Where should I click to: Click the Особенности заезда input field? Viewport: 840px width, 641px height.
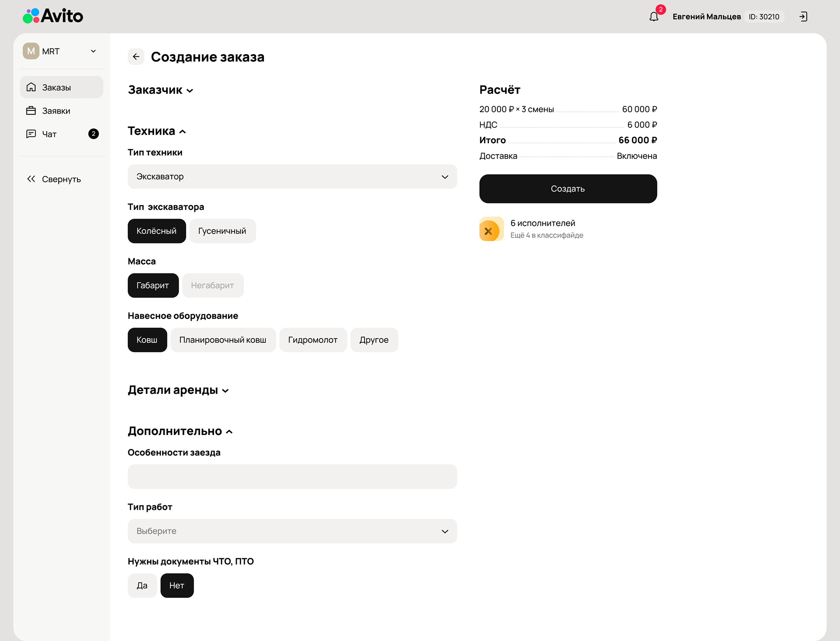pyautogui.click(x=292, y=476)
